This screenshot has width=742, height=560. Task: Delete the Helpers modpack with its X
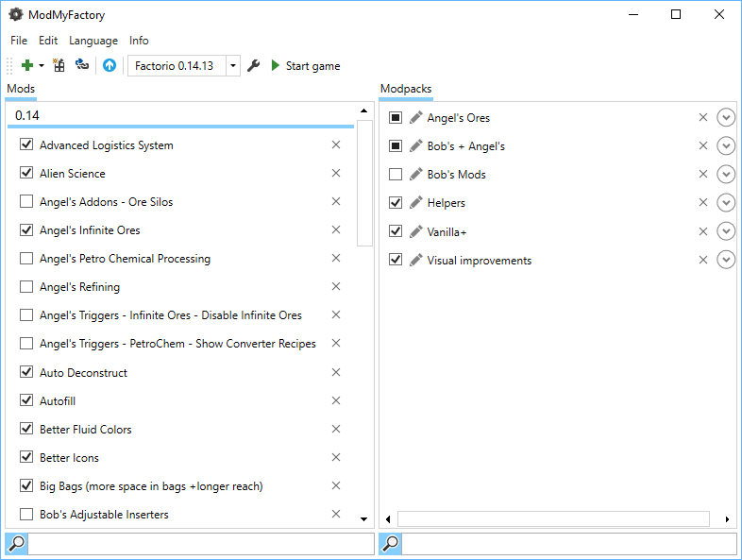(x=703, y=203)
